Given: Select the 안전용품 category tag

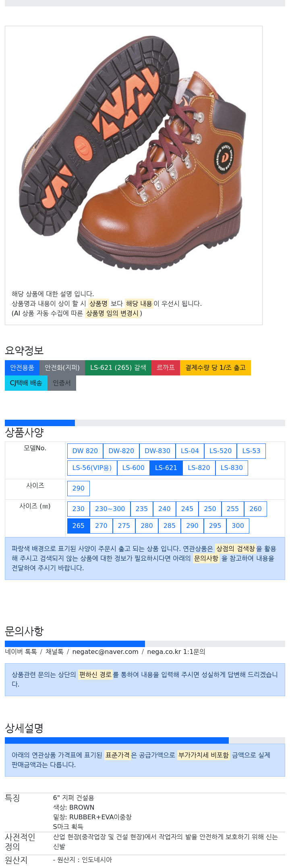Looking at the screenshot, I should (x=22, y=367).
